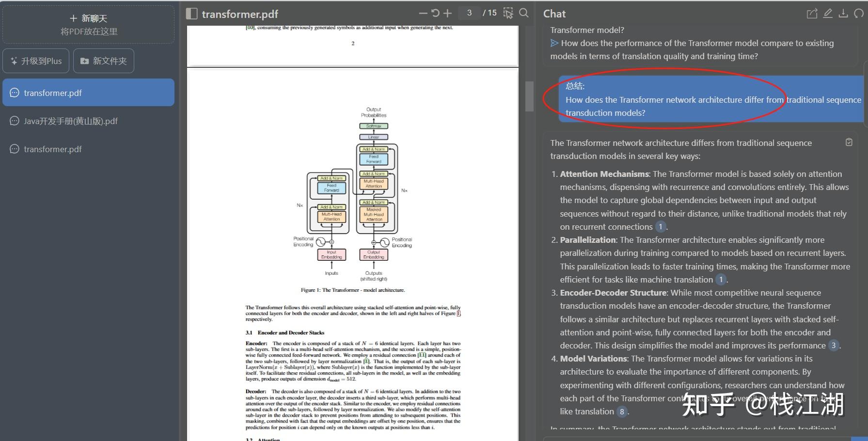This screenshot has width=868, height=441.
Task: Click chat icon beside Java开发手册 entry
Action: (x=15, y=121)
